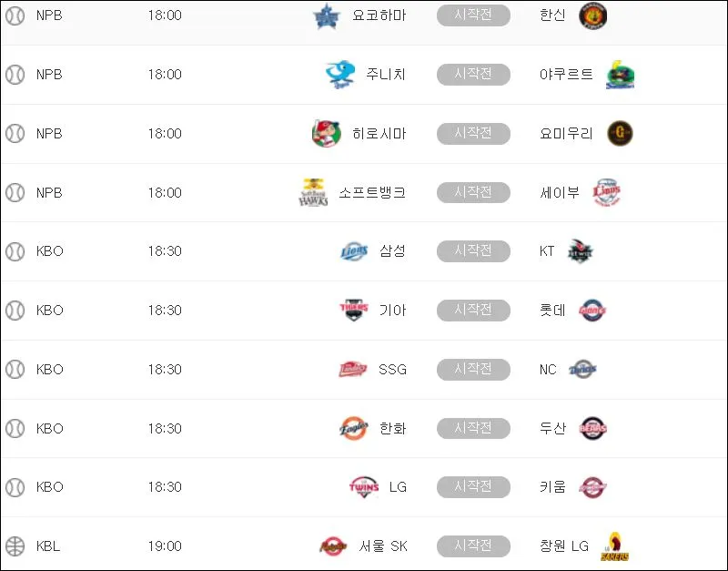This screenshot has height=571, width=728.
Task: Click the 키움 team name
Action: pyautogui.click(x=552, y=487)
